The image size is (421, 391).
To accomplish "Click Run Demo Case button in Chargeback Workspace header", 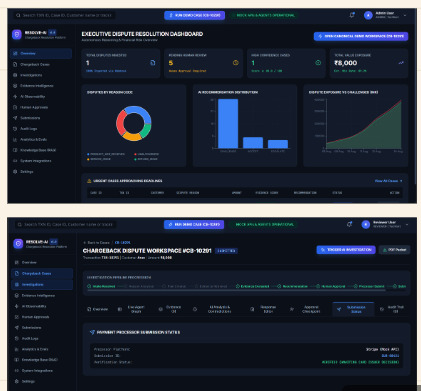I will (x=194, y=224).
